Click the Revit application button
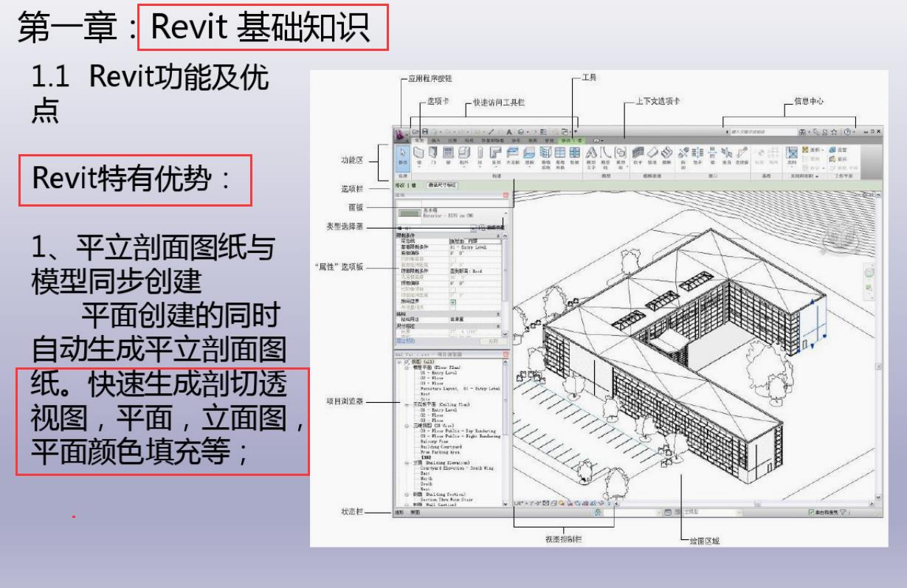907x588 pixels. point(401,135)
